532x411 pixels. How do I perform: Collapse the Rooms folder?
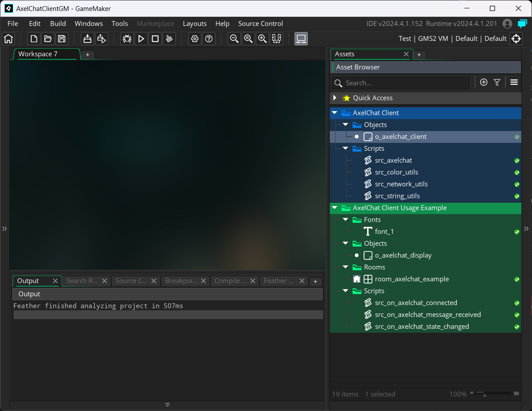346,267
